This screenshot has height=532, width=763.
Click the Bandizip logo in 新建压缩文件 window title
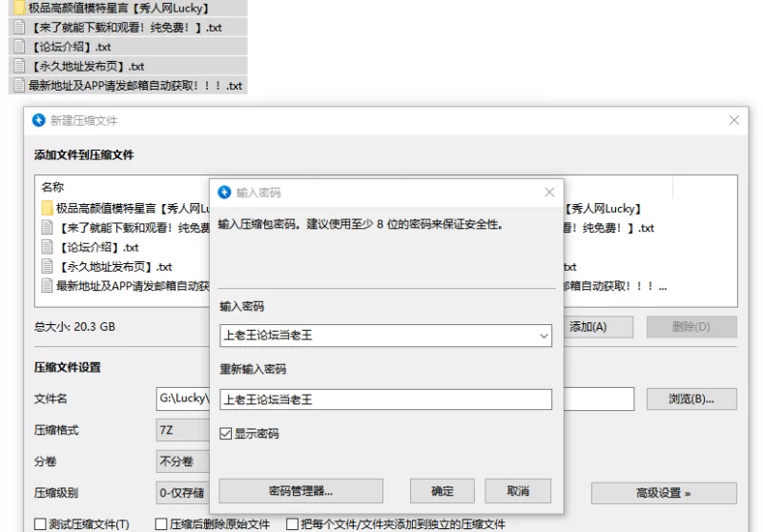(x=39, y=120)
